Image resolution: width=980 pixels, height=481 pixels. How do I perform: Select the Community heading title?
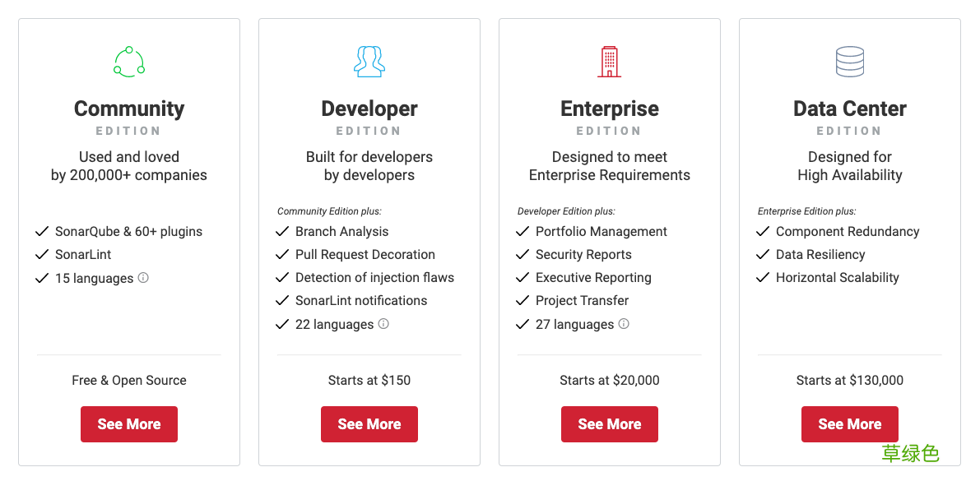[128, 109]
